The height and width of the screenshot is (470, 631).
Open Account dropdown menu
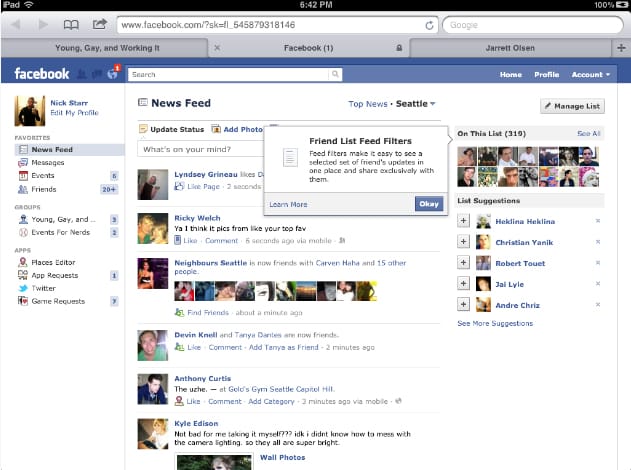click(590, 74)
